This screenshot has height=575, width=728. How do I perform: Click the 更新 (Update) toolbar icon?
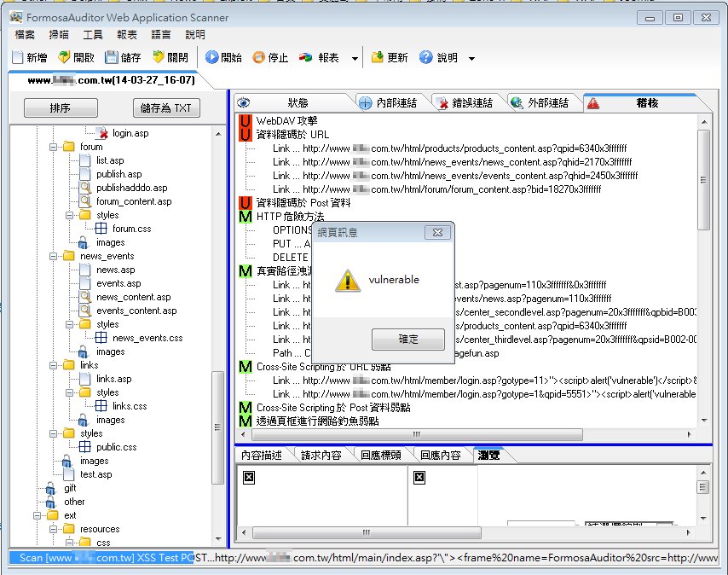[378, 58]
